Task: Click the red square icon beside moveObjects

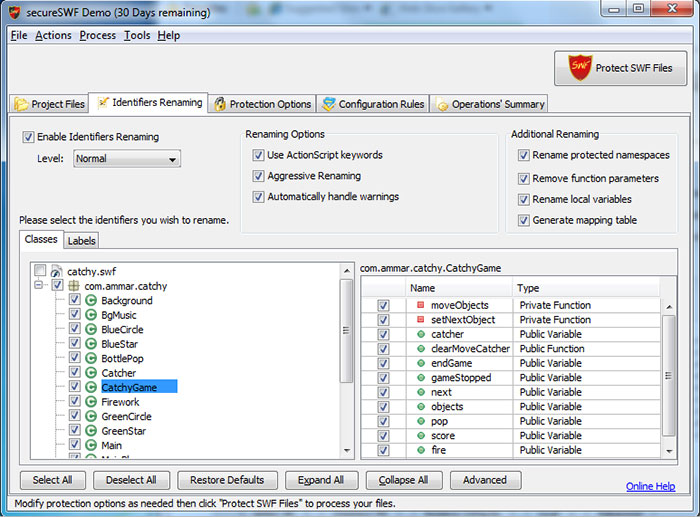Action: pyautogui.click(x=420, y=305)
